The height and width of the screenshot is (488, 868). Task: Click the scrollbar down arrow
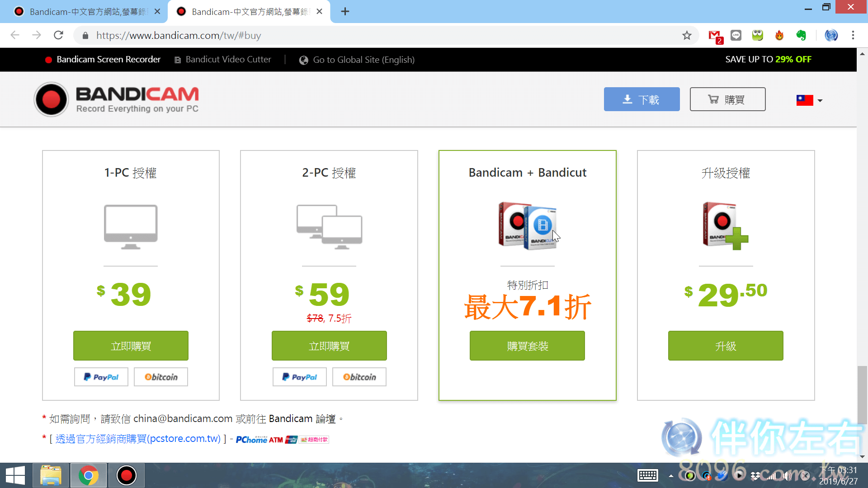point(862,457)
